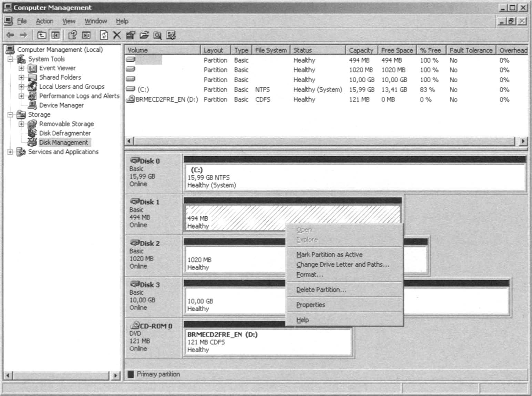The image size is (532, 396).
Task: Open the Help menu in menu bar
Action: click(122, 21)
